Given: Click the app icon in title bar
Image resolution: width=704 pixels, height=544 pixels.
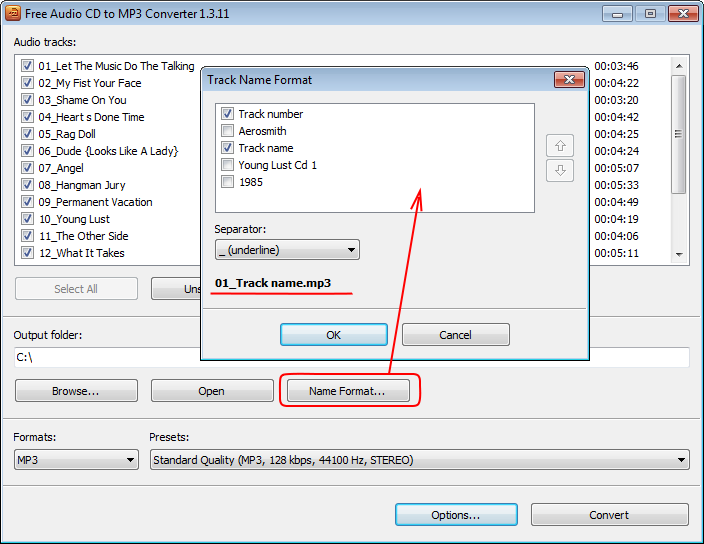Looking at the screenshot, I should point(12,13).
